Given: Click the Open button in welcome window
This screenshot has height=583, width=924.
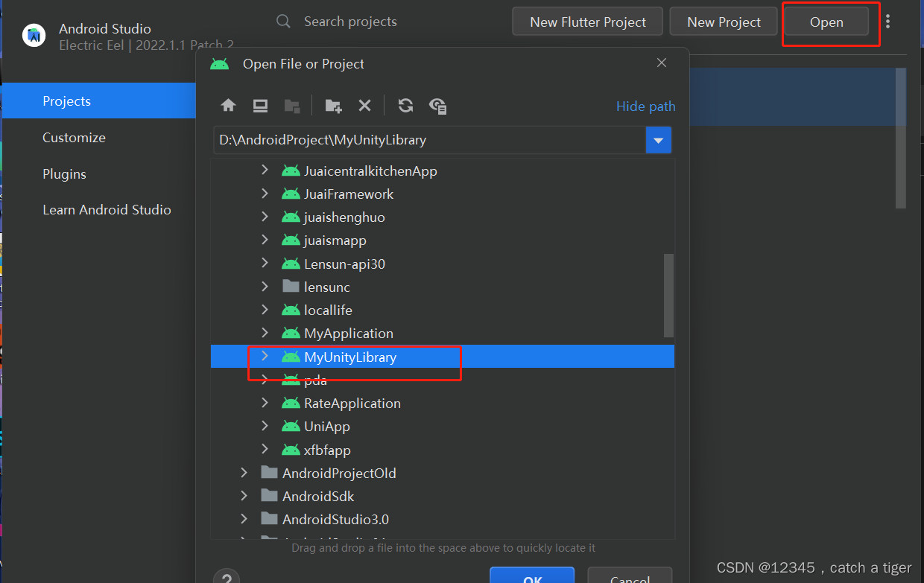Looking at the screenshot, I should click(826, 22).
